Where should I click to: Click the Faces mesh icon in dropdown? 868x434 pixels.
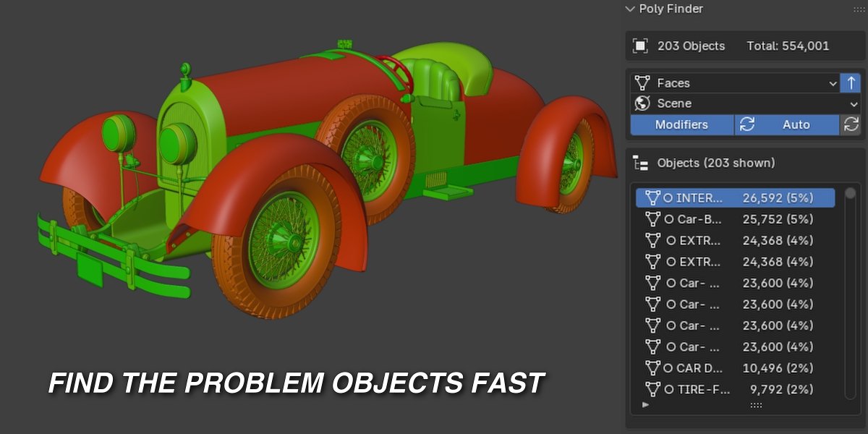[x=642, y=83]
